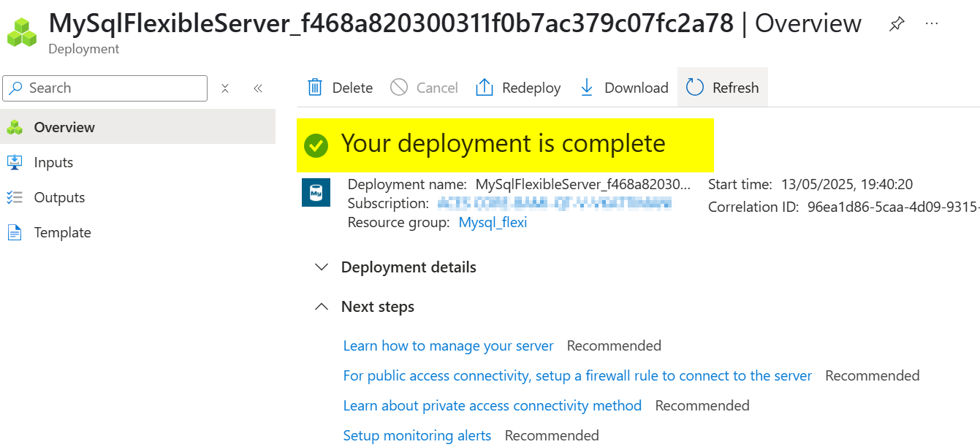Image resolution: width=980 pixels, height=447 pixels.
Task: Open the Overview menu item
Action: (x=138, y=127)
